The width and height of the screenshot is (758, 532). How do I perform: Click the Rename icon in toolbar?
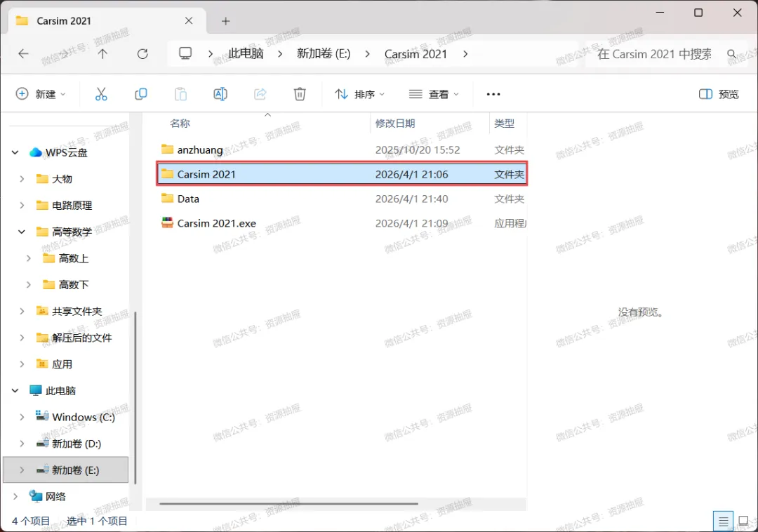coord(220,94)
